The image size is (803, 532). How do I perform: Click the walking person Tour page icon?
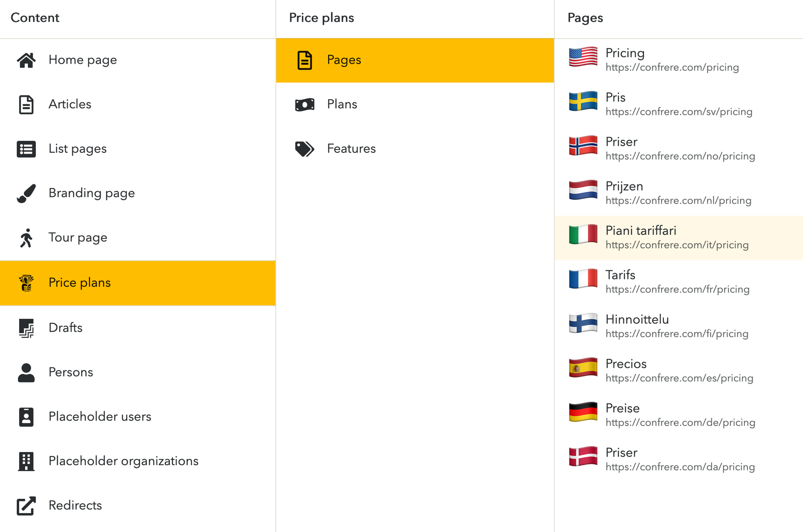tap(26, 238)
